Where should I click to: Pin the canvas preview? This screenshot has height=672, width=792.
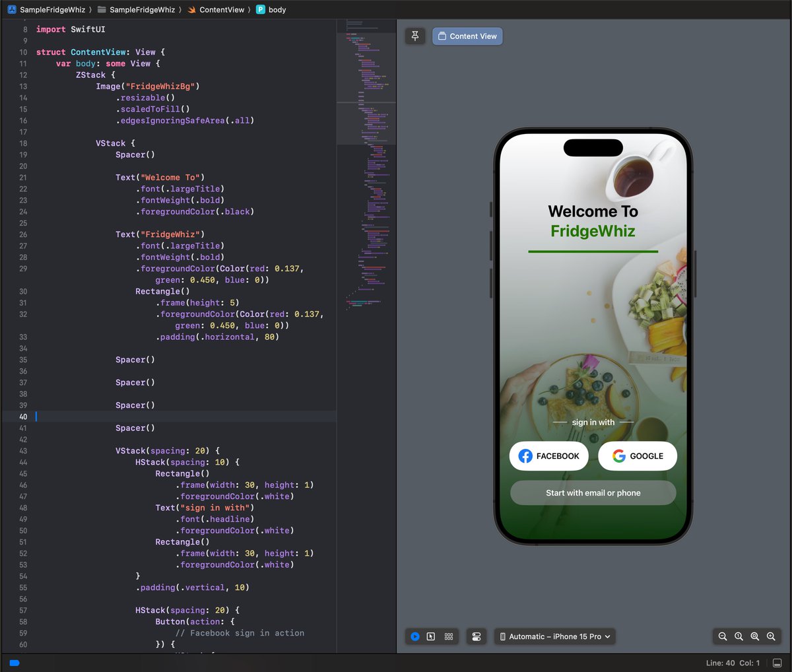pyautogui.click(x=415, y=36)
